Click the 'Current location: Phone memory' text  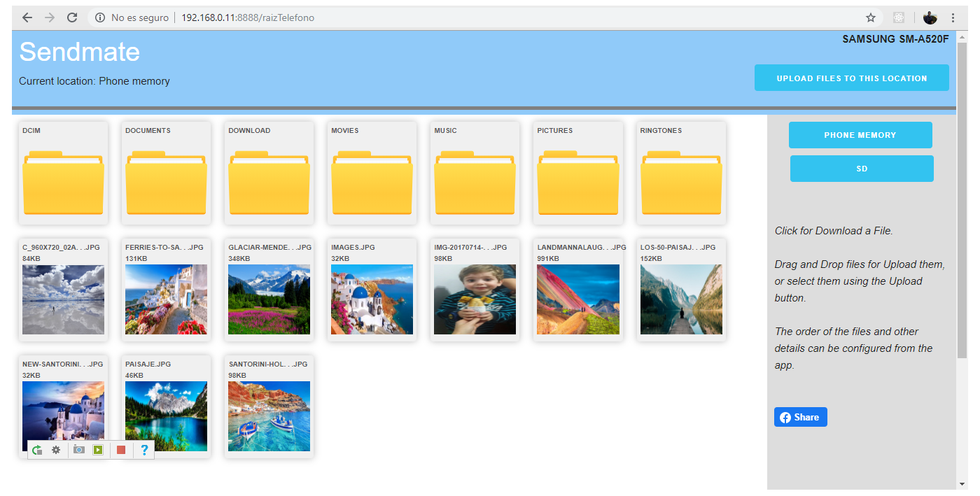[x=94, y=81]
